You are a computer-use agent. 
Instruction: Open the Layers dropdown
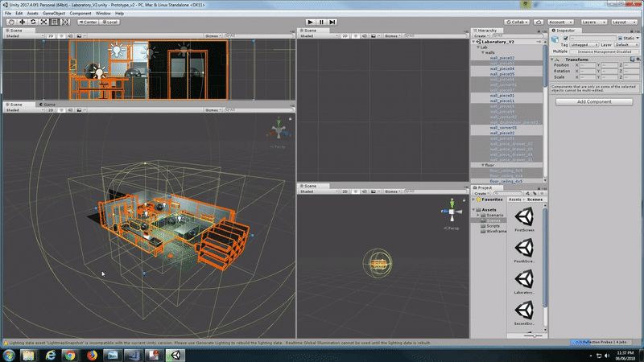pyautogui.click(x=594, y=22)
